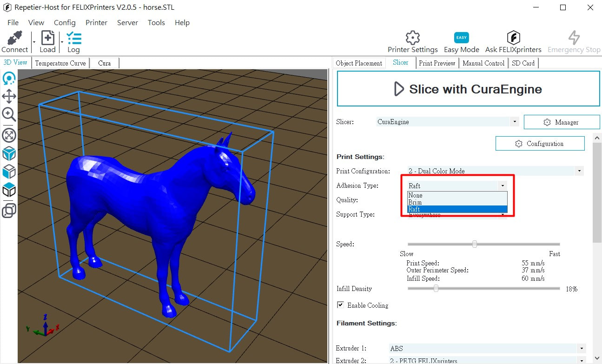Viewport: 602px width, 364px height.
Task: Click Slice with CuraEngine button
Action: (468, 89)
